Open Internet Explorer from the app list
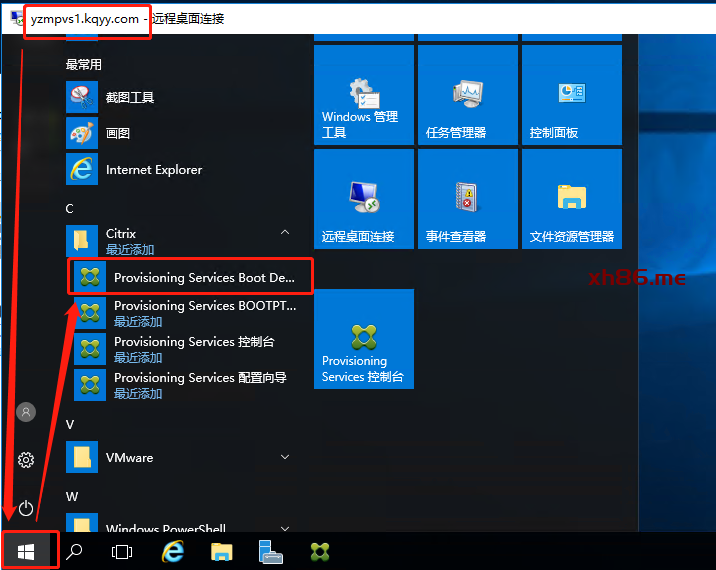Image resolution: width=716 pixels, height=570 pixels. tap(153, 170)
